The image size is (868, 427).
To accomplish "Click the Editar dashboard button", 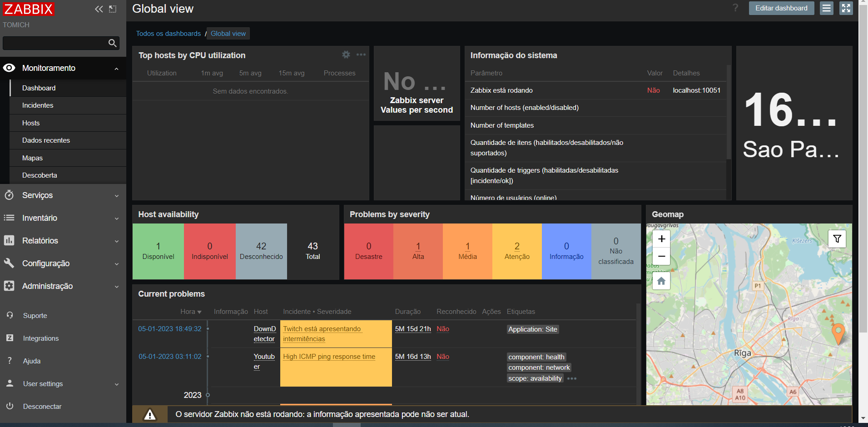I will click(781, 8).
